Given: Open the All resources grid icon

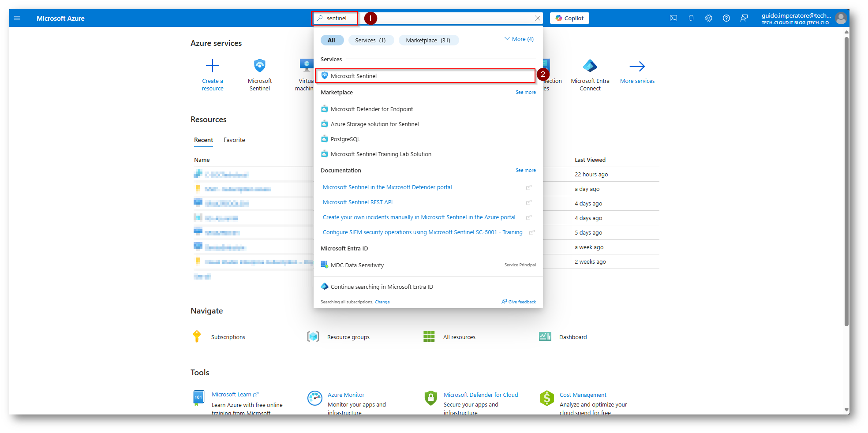Looking at the screenshot, I should coord(429,337).
